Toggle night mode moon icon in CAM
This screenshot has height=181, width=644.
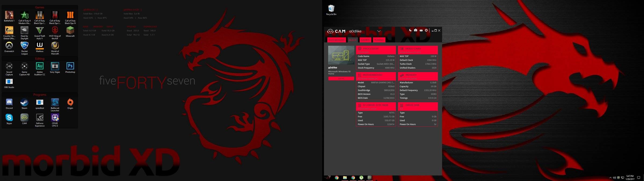pyautogui.click(x=410, y=31)
